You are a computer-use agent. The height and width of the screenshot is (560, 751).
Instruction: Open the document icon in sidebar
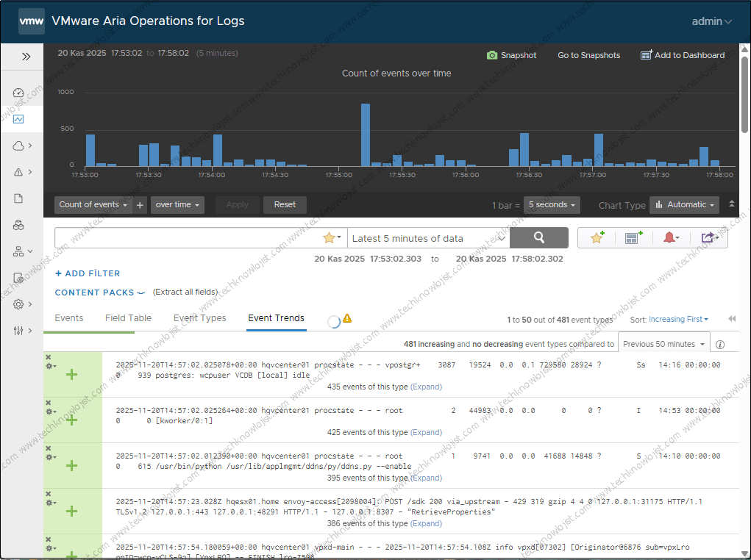18,198
